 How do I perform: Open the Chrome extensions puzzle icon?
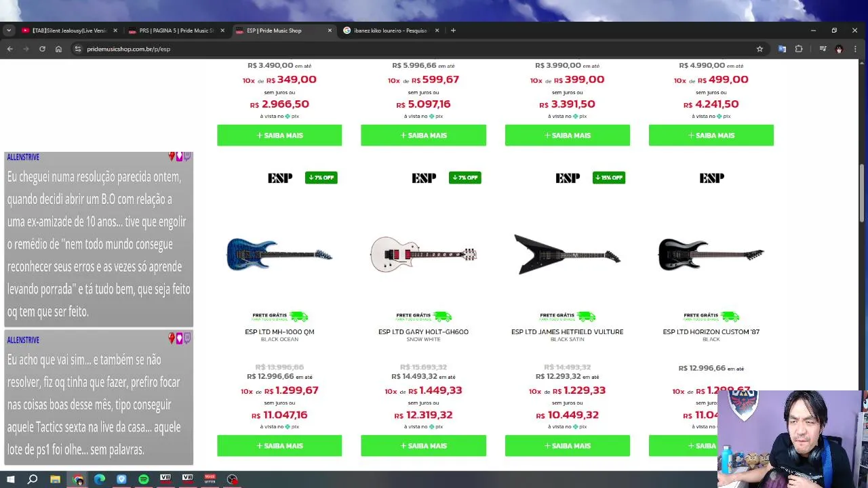pos(799,49)
